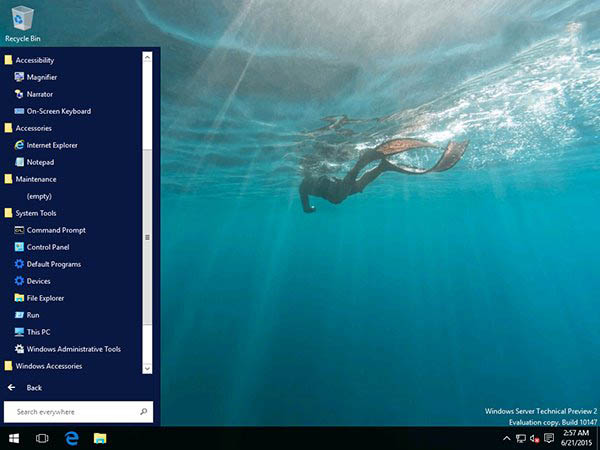Collapse the Accessories folder group
Image resolution: width=600 pixels, height=450 pixels.
pyautogui.click(x=28, y=128)
